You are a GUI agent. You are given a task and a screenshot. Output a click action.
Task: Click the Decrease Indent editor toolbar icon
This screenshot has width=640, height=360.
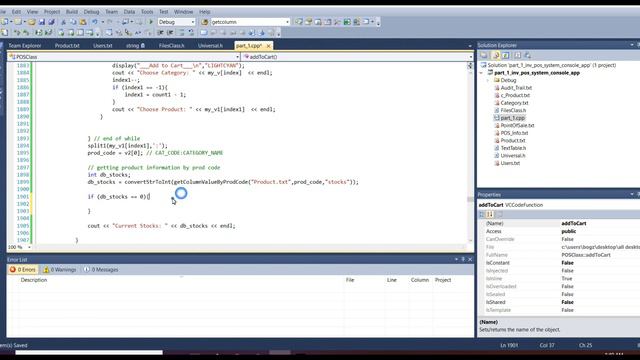click(160, 33)
